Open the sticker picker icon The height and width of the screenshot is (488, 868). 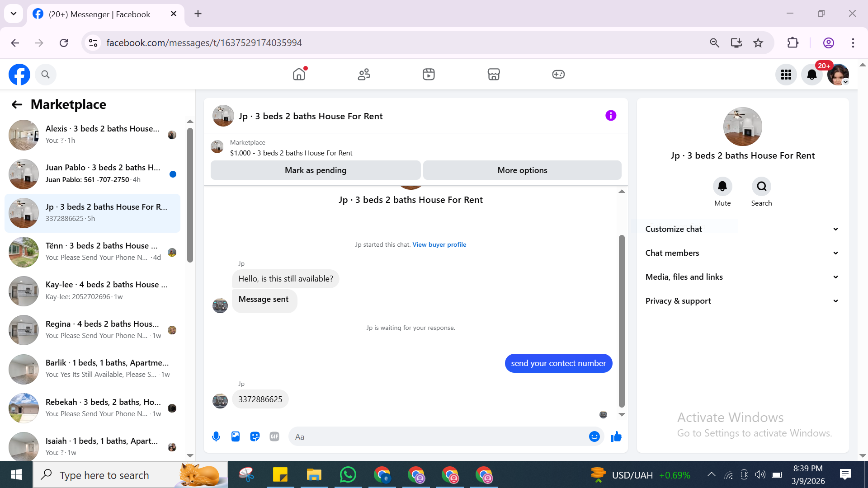coord(255,436)
